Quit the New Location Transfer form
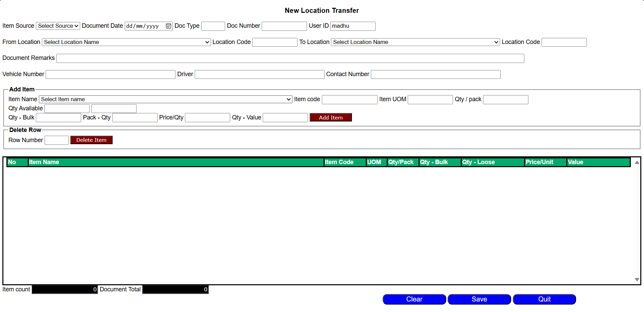The width and height of the screenshot is (644, 312). pos(544,299)
